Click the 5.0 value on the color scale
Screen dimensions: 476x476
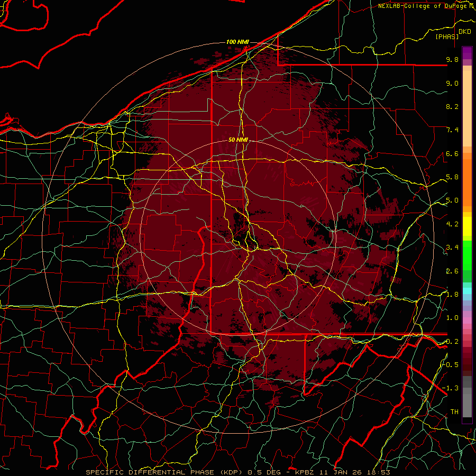[x=452, y=200]
